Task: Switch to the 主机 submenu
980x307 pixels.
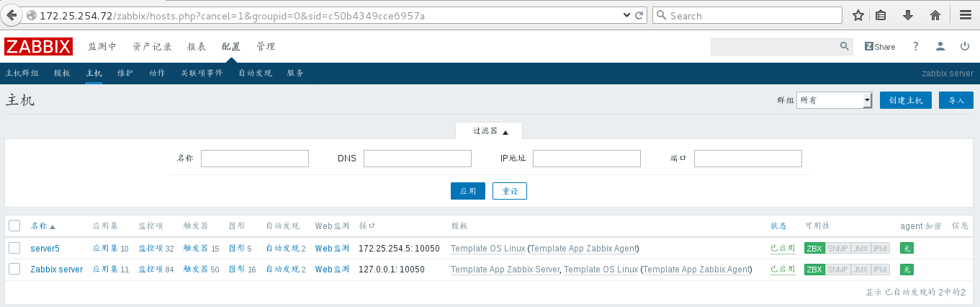Action: click(94, 74)
